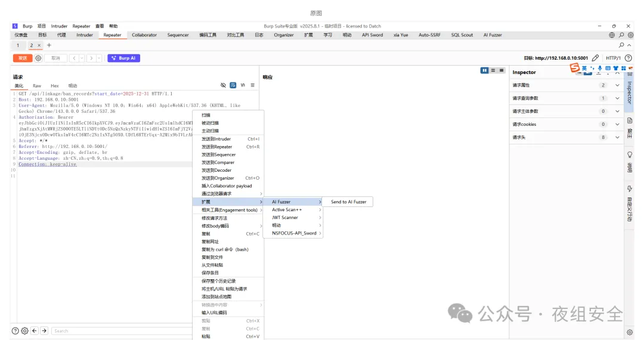Open dropdown beside the forward history arrow
The width and height of the screenshot is (644, 340).
pos(99,58)
